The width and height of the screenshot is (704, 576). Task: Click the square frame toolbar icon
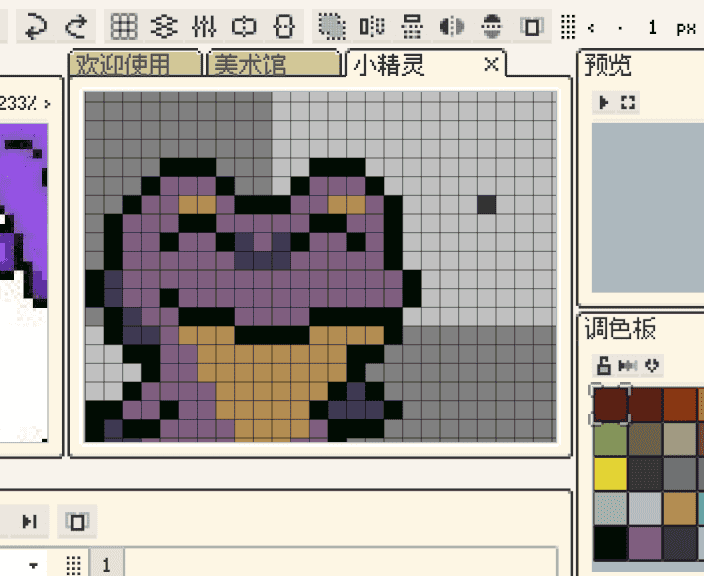[532, 26]
